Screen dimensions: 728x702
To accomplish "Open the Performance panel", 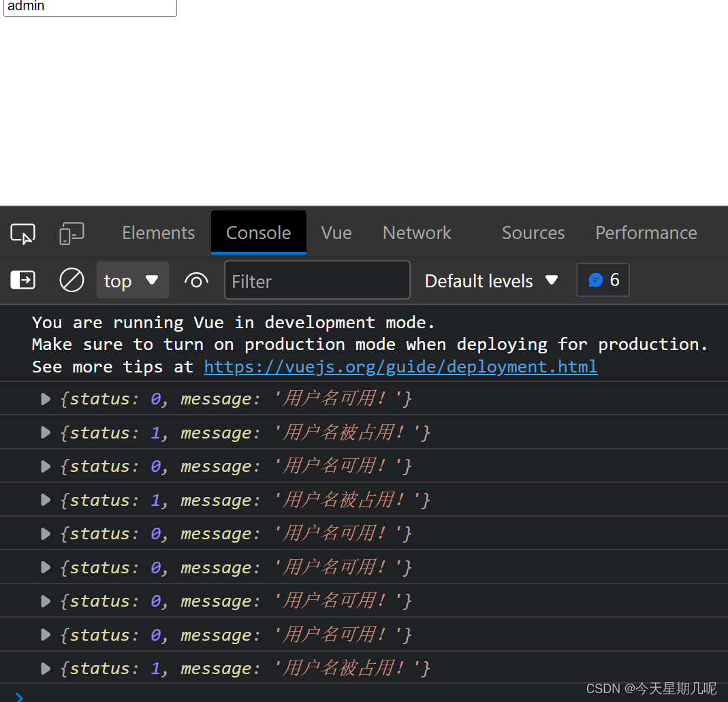I will (x=646, y=232).
